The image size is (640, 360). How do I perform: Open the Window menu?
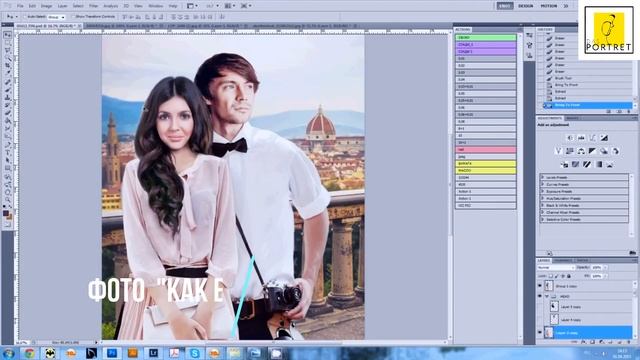pyautogui.click(x=155, y=6)
